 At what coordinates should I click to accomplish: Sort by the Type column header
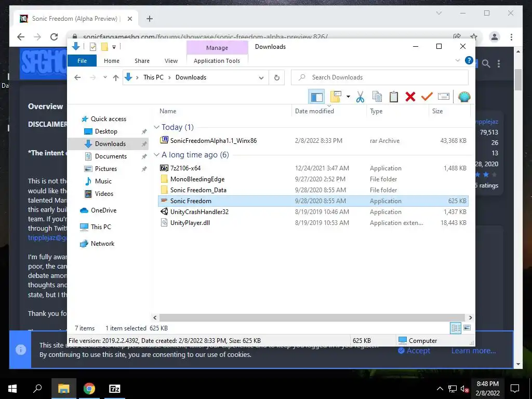point(397,111)
